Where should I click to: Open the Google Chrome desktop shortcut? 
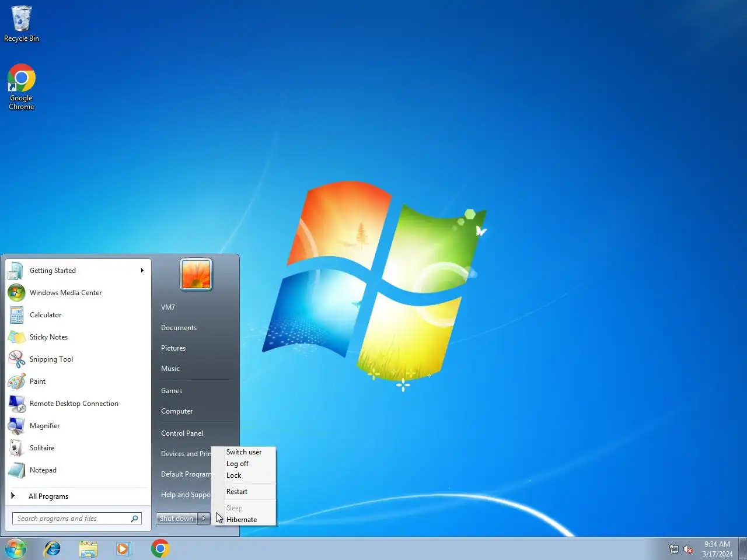[x=22, y=86]
